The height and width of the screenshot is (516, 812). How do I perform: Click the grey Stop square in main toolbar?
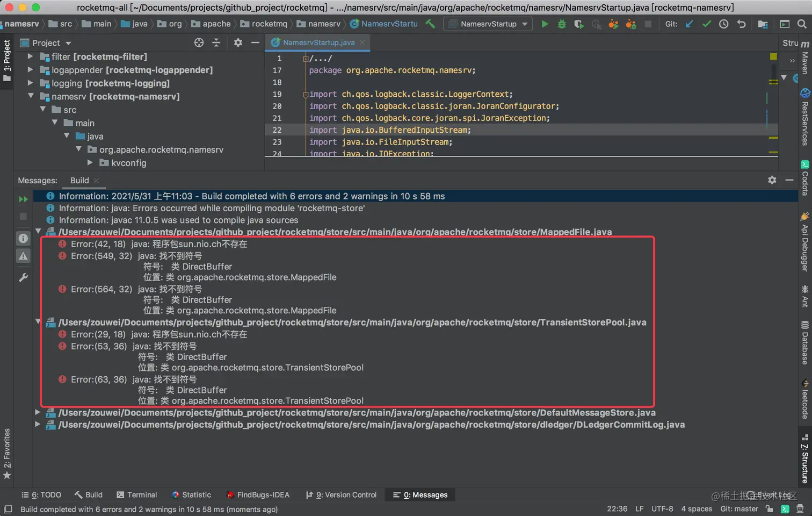(648, 24)
